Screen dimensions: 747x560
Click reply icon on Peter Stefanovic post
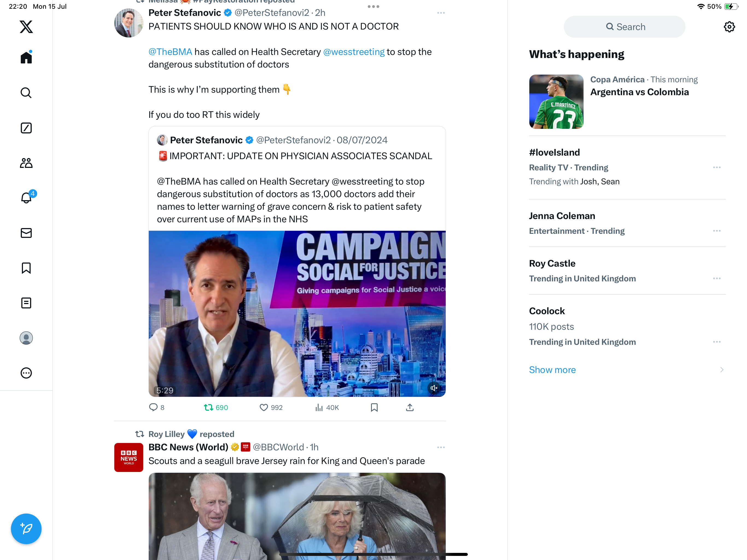click(153, 407)
